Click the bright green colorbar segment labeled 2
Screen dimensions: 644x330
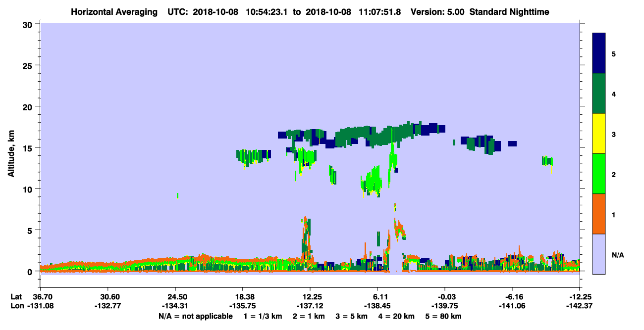[599, 174]
